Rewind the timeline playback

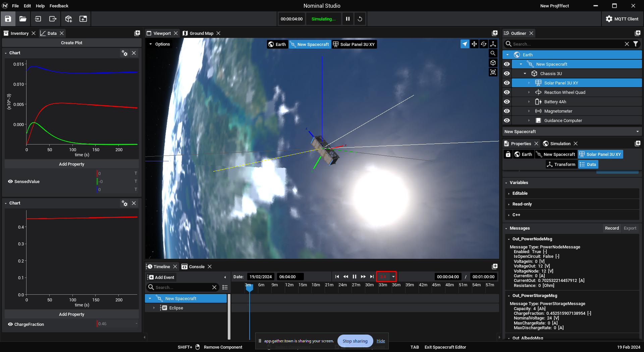point(346,277)
